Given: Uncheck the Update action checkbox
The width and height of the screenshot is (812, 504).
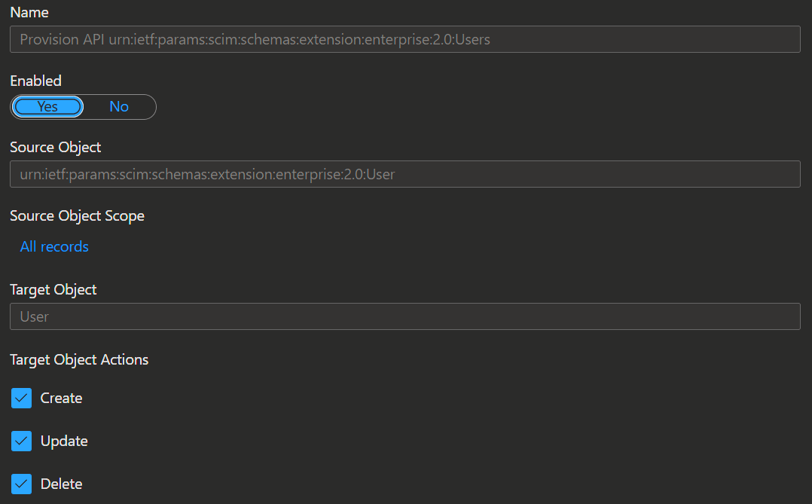Looking at the screenshot, I should [21, 441].
